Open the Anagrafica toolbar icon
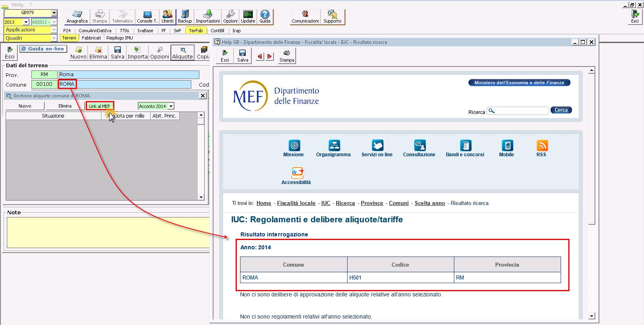The width and height of the screenshot is (644, 325). pos(77,17)
